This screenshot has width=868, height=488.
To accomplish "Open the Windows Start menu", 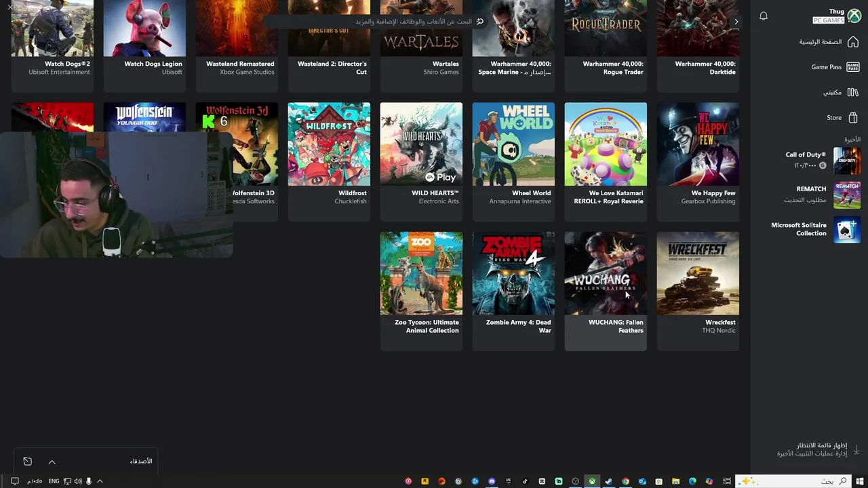I will coord(860,481).
